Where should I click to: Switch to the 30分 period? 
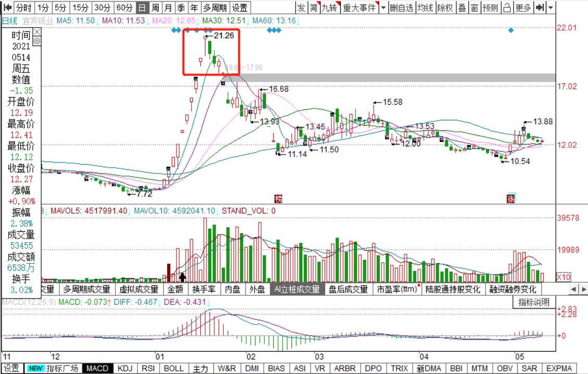click(102, 7)
